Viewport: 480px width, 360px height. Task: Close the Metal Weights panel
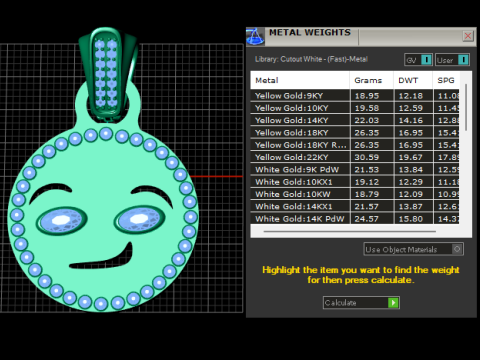coord(468,36)
